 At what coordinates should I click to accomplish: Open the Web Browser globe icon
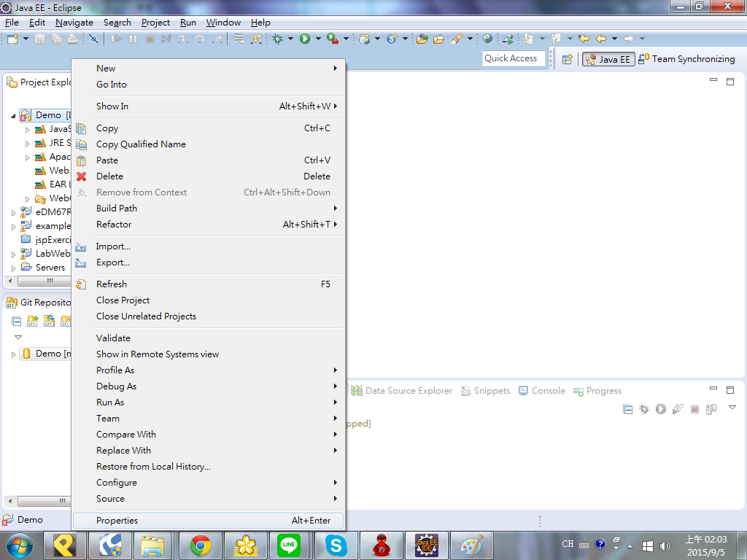[x=487, y=39]
